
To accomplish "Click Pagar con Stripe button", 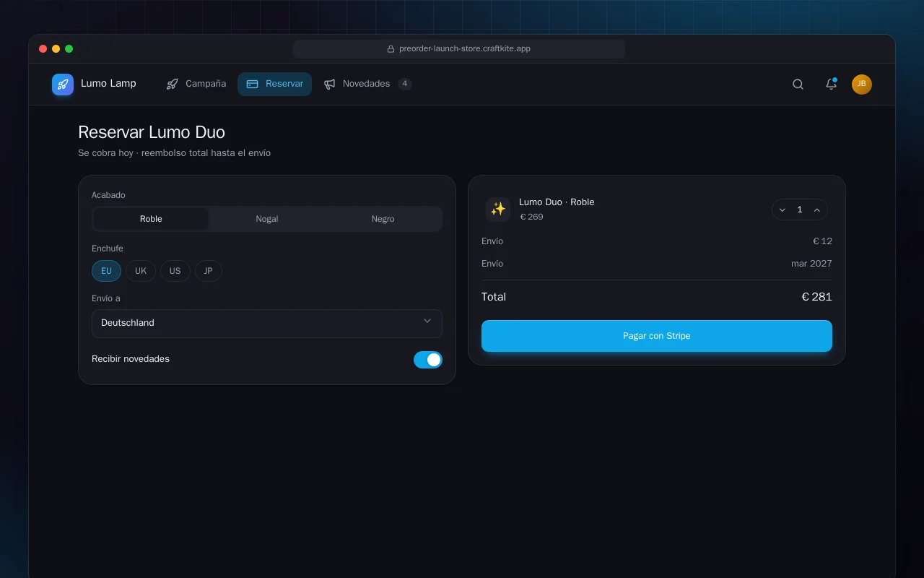I will 657,336.
